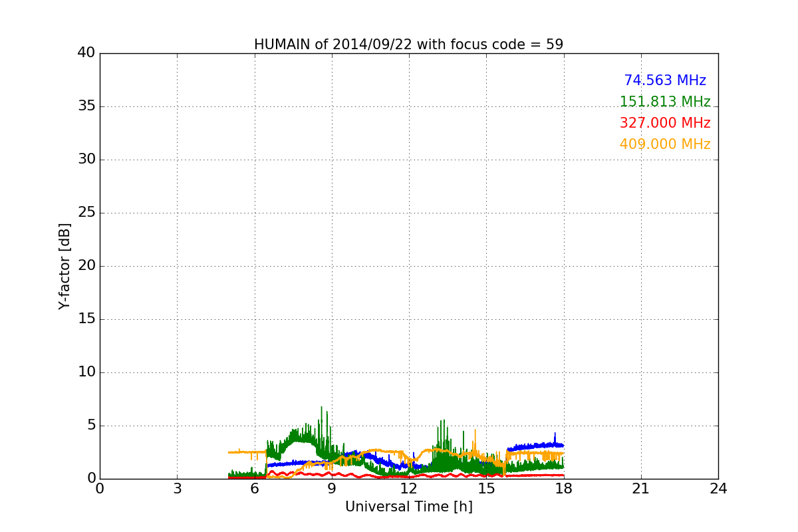Click the y-axis tick value 30
This screenshot has width=798, height=532.
pos(86,160)
